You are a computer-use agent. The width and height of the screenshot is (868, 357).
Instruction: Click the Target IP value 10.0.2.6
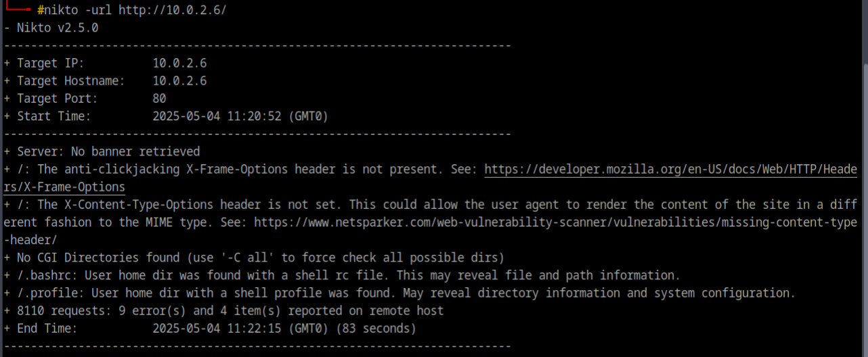(x=179, y=63)
